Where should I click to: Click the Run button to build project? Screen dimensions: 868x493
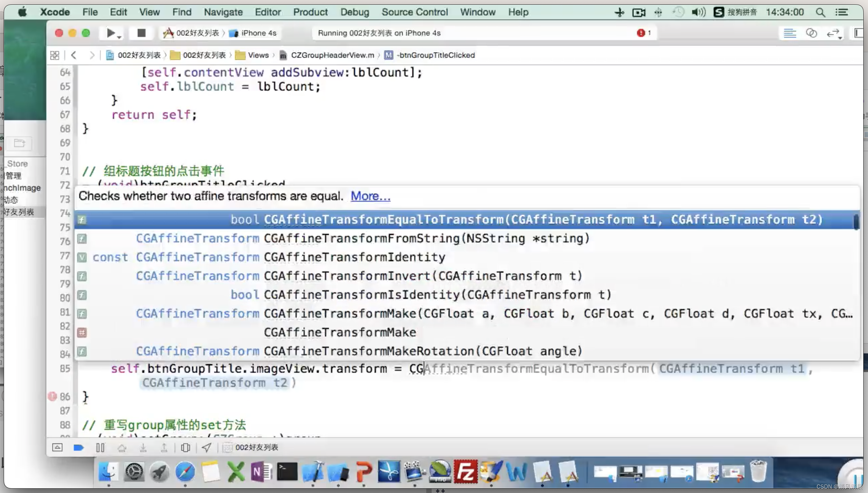[x=111, y=33]
